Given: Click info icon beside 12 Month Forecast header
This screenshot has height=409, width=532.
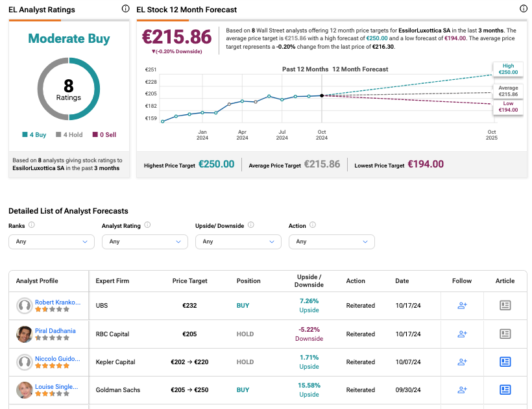Looking at the screenshot, I should click(x=524, y=9).
